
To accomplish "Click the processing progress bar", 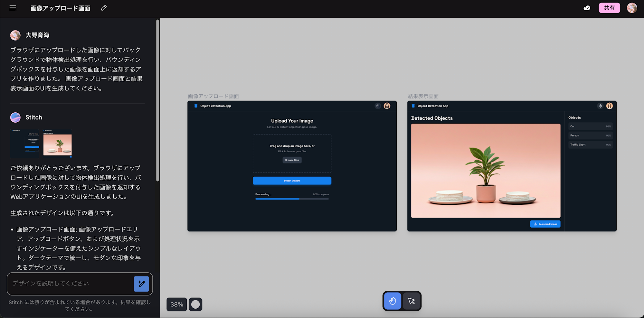I will pos(292,199).
